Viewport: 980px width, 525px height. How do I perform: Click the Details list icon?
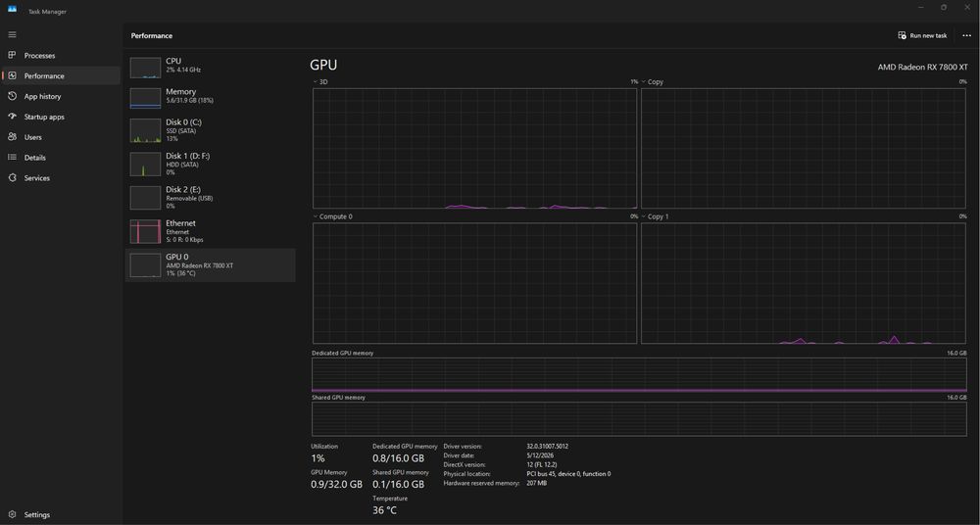(12, 158)
